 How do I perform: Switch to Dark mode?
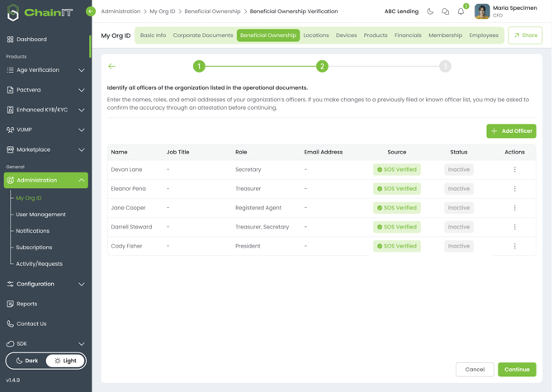pos(26,361)
